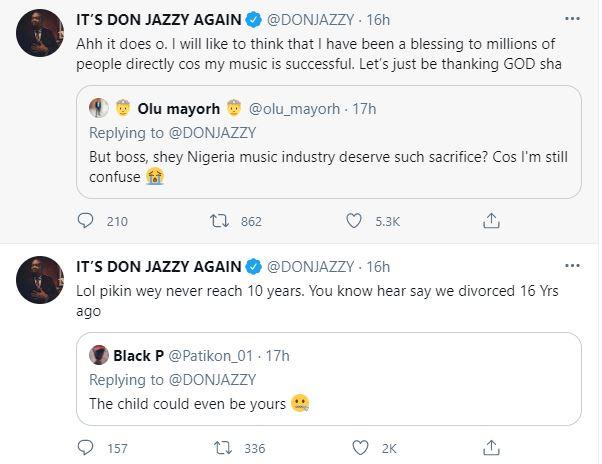The height and width of the screenshot is (464, 602).
Task: Click the verified badge on first tweet
Action: (254, 20)
